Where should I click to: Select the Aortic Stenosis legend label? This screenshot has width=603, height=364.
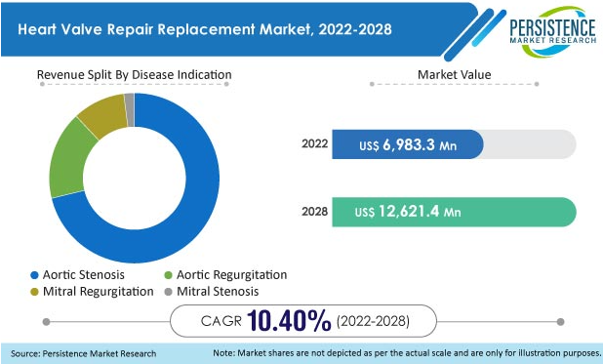84,275
